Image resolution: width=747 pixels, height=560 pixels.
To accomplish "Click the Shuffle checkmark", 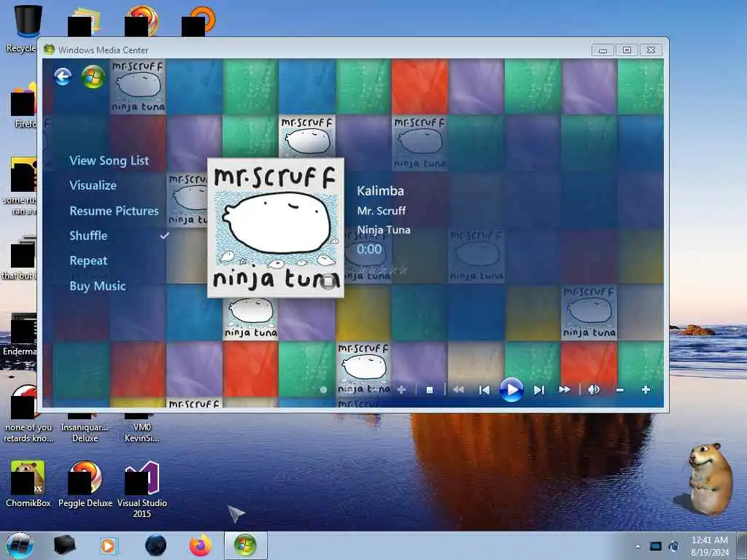I will (x=164, y=236).
